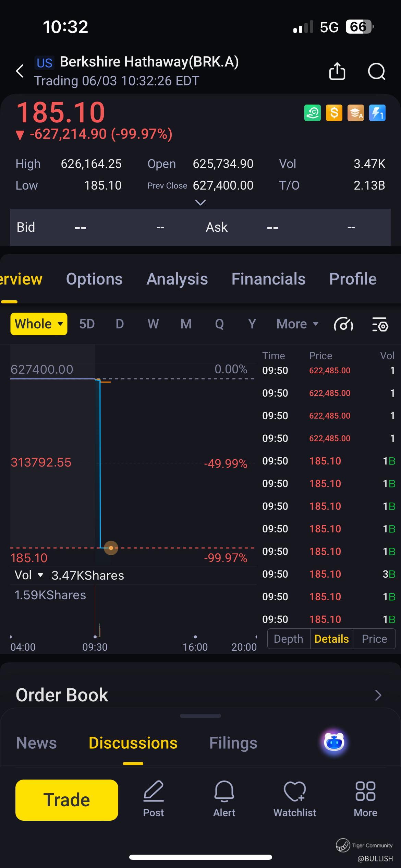Open the Whole timeframe dropdown
The width and height of the screenshot is (401, 868).
[x=39, y=324]
